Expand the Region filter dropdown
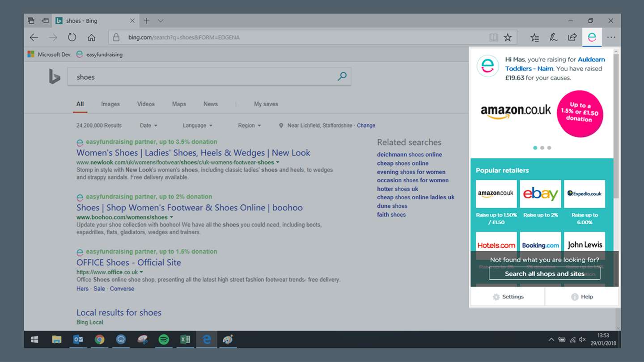Viewport: 644px width, 362px height. (250, 126)
